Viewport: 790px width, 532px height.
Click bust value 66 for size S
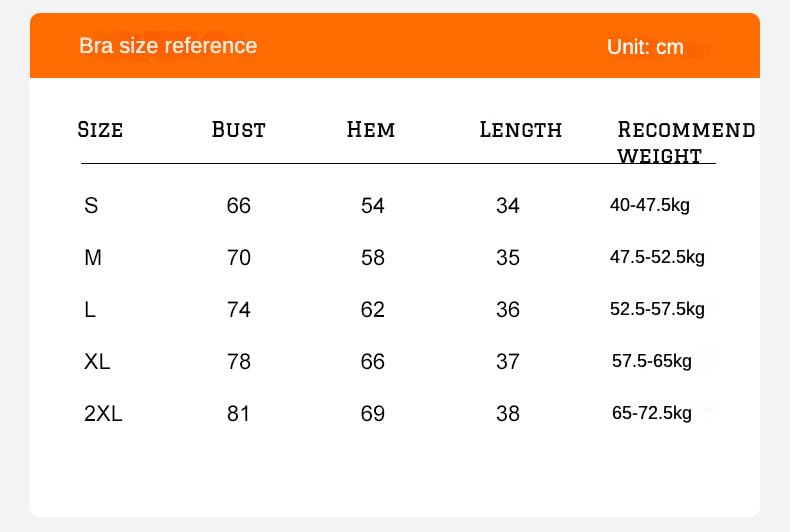coord(239,206)
